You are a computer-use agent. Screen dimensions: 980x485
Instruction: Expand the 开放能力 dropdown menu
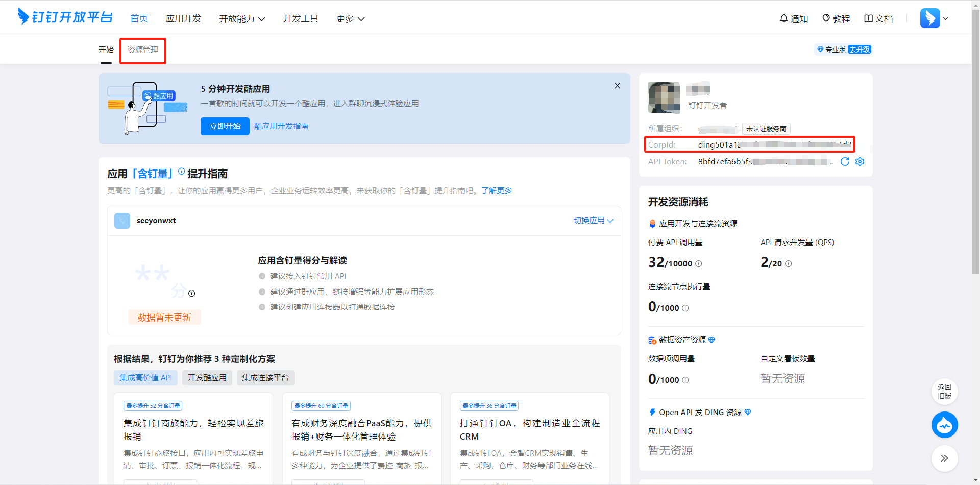pos(242,19)
